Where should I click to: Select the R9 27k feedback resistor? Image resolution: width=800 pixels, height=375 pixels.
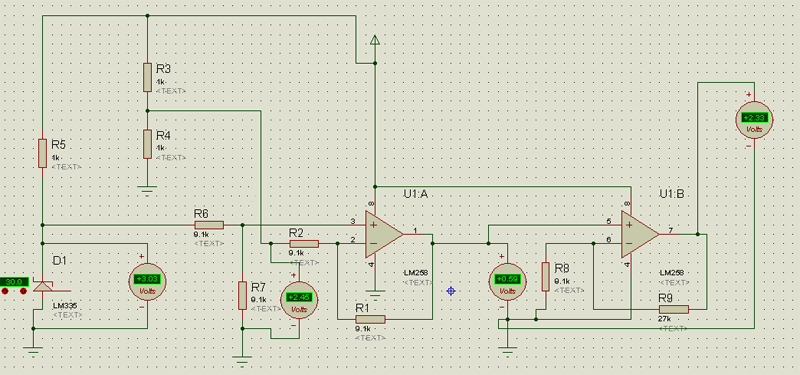[x=673, y=309]
